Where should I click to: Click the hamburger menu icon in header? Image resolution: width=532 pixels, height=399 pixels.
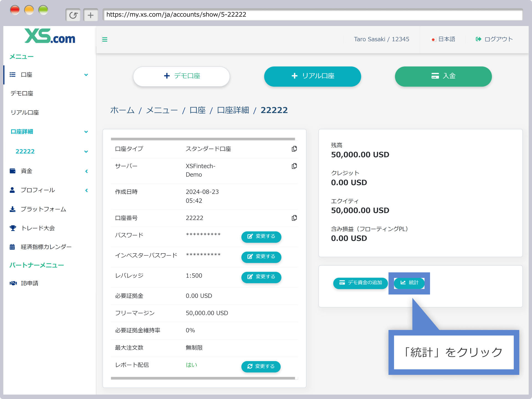pyautogui.click(x=105, y=39)
